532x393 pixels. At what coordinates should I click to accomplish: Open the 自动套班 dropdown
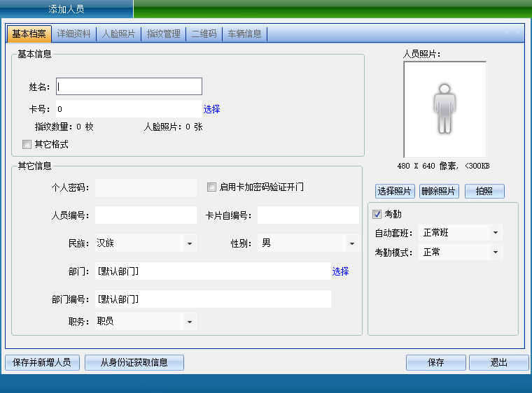point(495,233)
